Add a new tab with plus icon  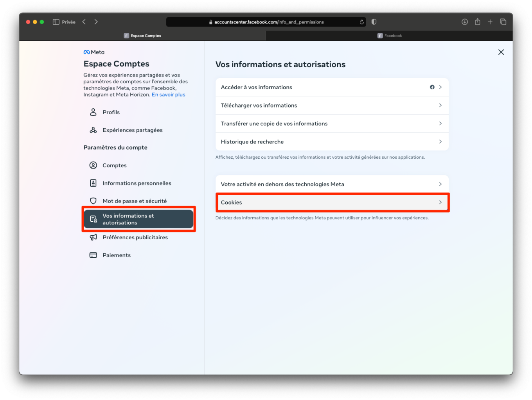coord(490,22)
